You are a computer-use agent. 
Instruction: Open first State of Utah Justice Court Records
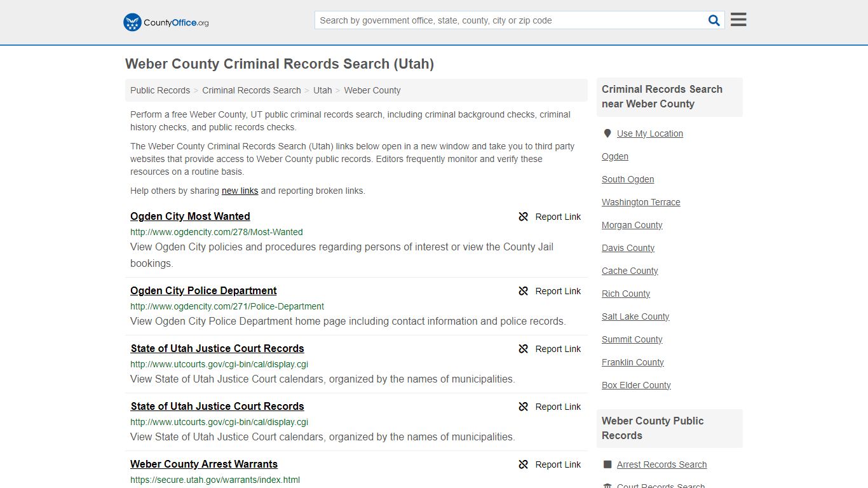217,348
